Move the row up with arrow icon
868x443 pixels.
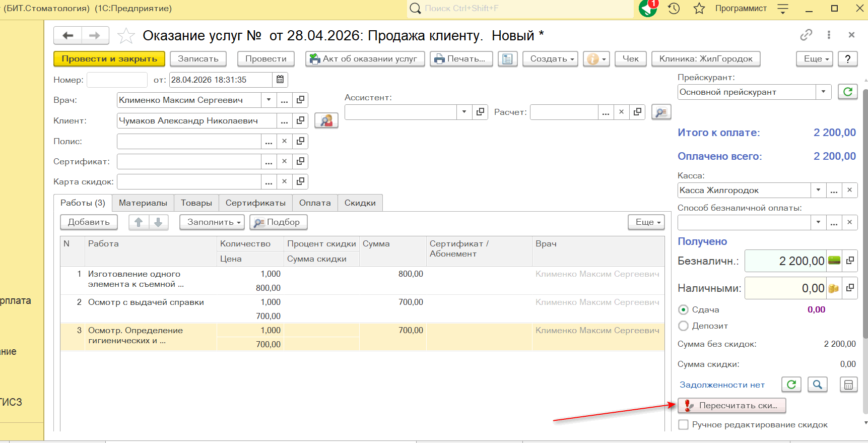pos(139,222)
